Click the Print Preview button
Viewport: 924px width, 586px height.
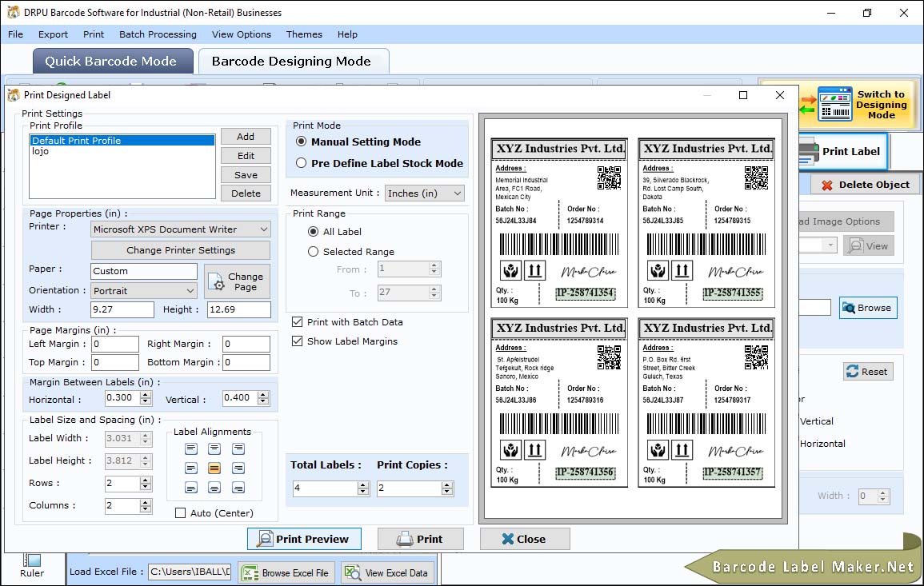point(304,539)
